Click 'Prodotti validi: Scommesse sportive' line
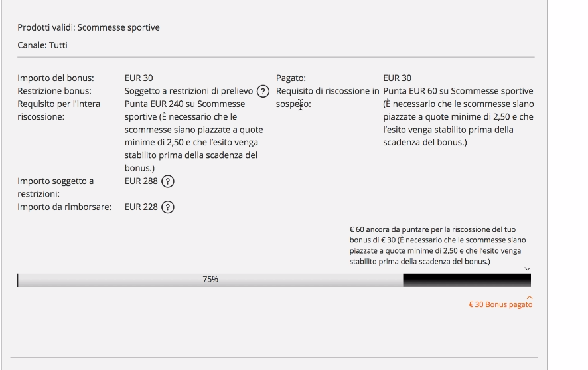 tap(88, 27)
